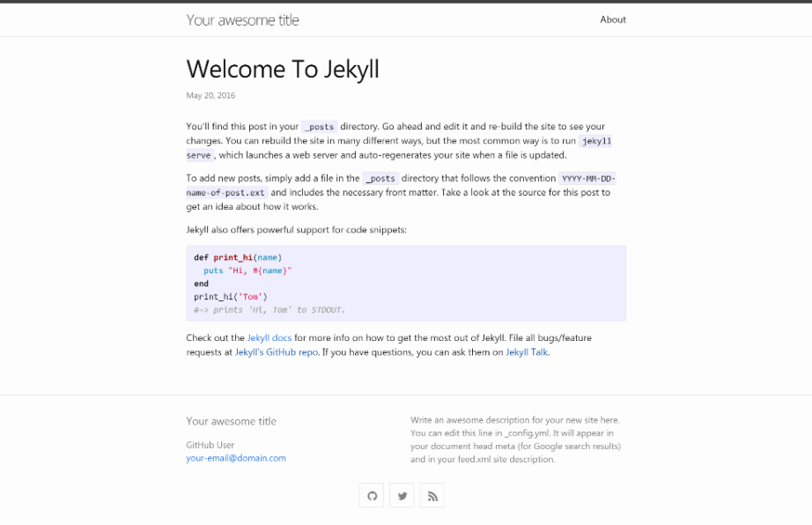Click the your-email@domain.com address
Viewport: 812px width, 525px height.
coord(236,458)
